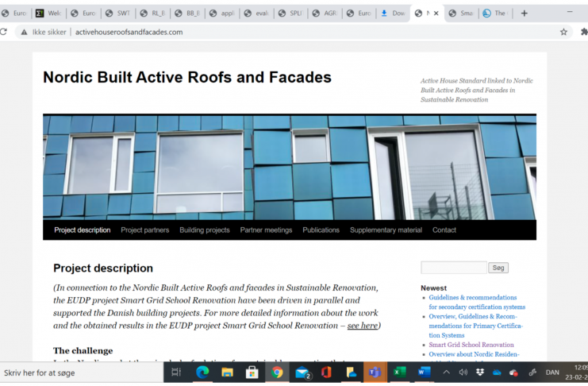Click the taskbar clock and date
The width and height of the screenshot is (588, 386).
click(577, 372)
